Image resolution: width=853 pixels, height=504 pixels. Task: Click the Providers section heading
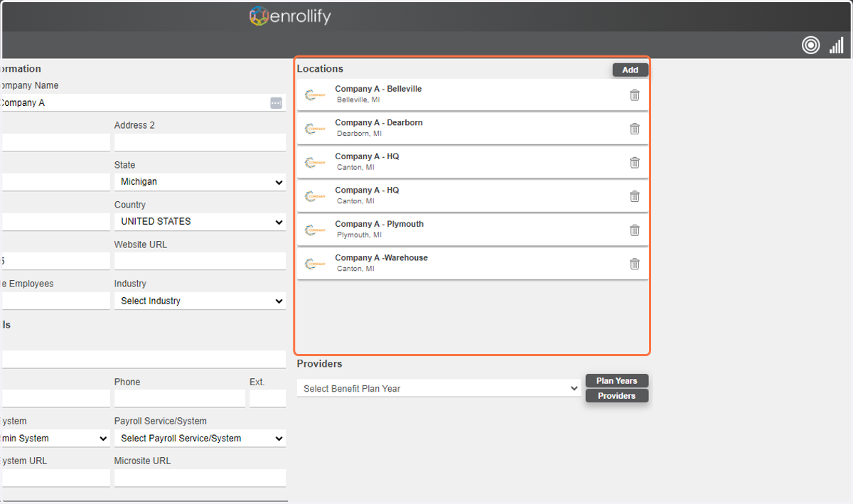[319, 364]
